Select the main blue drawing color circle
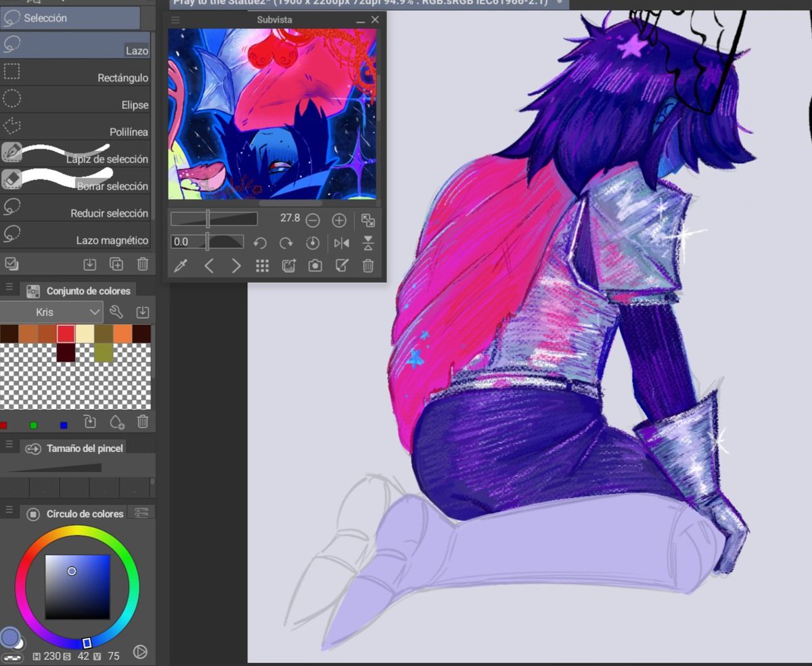 (9, 637)
